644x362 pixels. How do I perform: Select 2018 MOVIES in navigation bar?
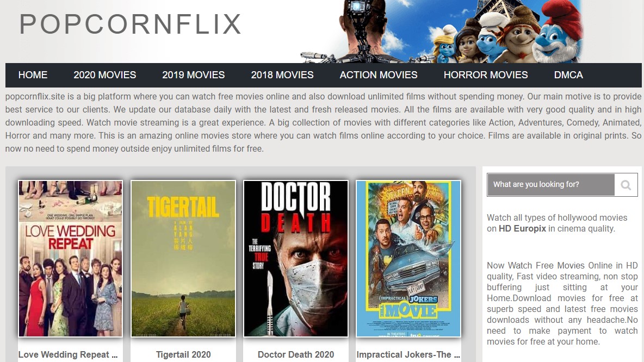[x=282, y=75]
